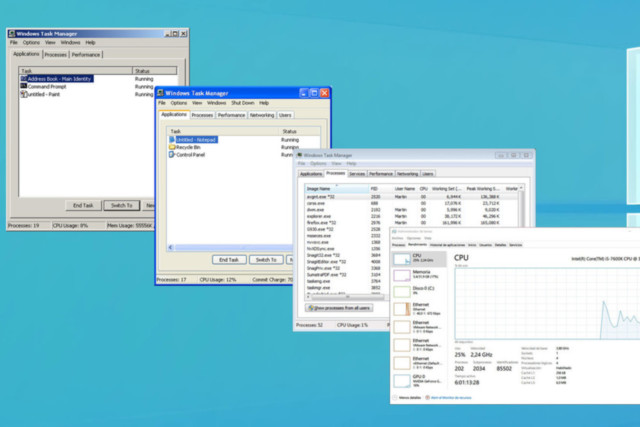Switch to Processes tab in gray Task Manager
Viewport: 640px width, 427px height.
point(56,54)
